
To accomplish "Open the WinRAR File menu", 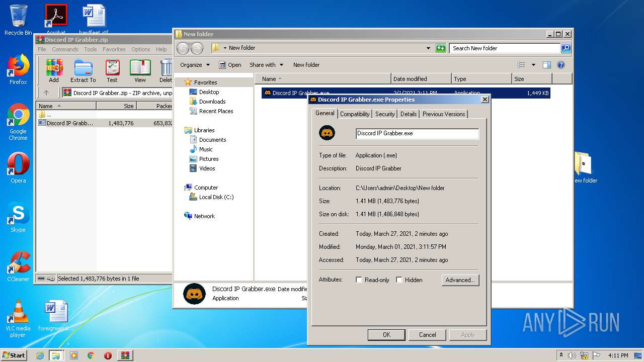I will (42, 49).
